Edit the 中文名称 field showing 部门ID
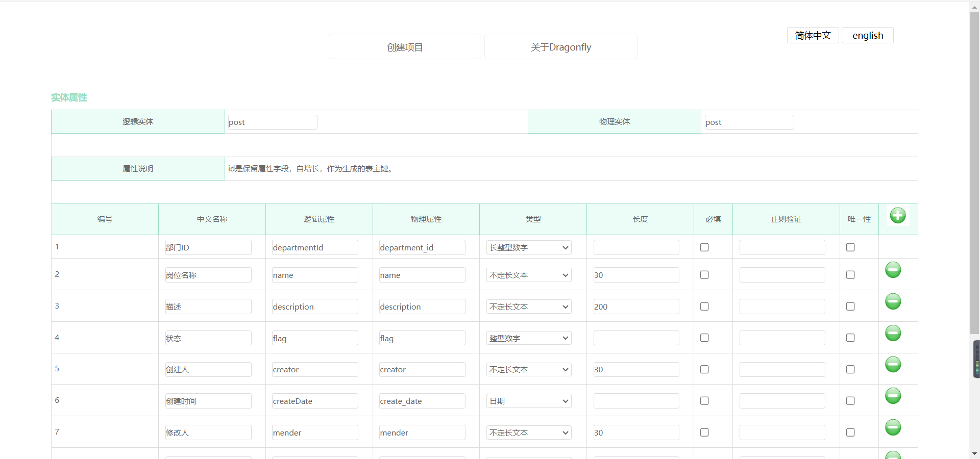980x459 pixels. pos(208,247)
